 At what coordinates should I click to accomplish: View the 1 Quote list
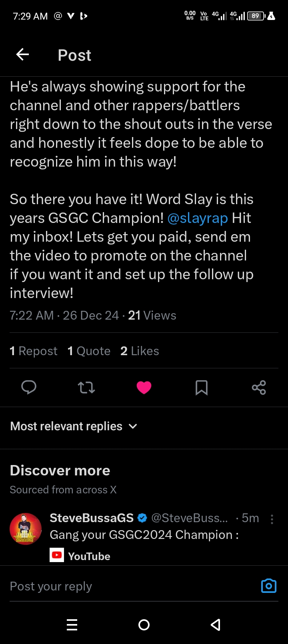tap(89, 351)
